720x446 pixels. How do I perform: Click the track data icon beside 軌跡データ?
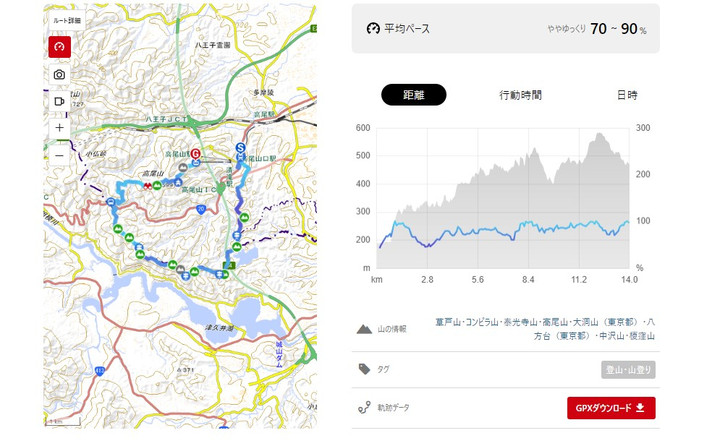tap(364, 408)
